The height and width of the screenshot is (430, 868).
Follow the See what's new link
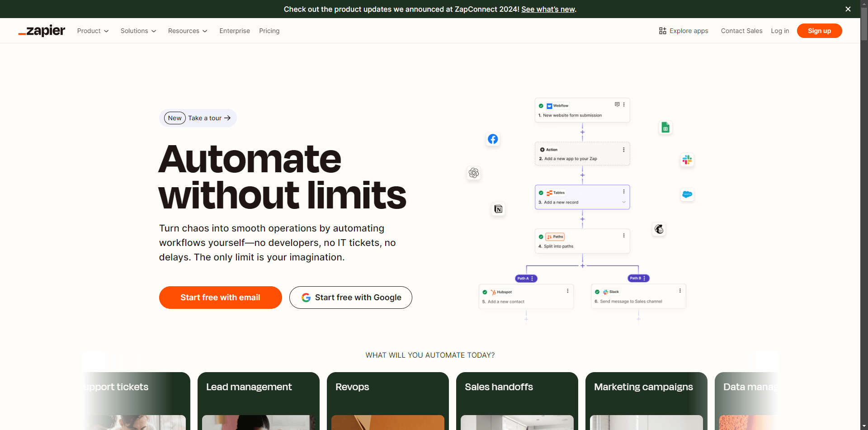[548, 9]
